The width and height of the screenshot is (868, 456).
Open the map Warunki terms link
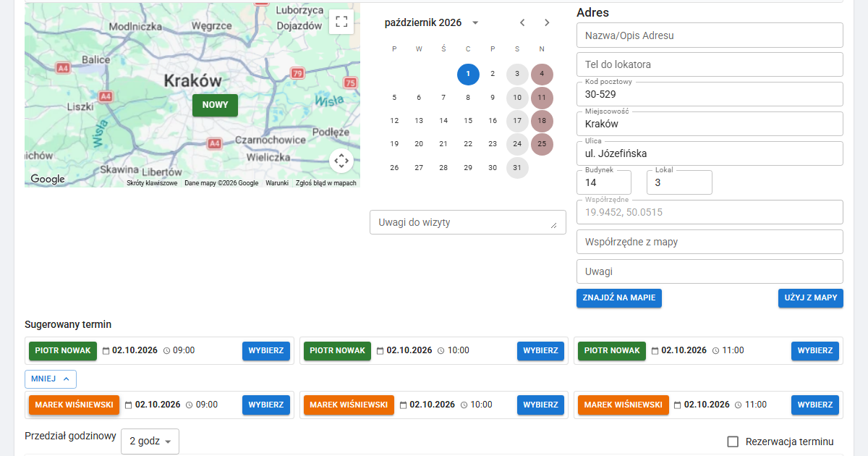(277, 183)
